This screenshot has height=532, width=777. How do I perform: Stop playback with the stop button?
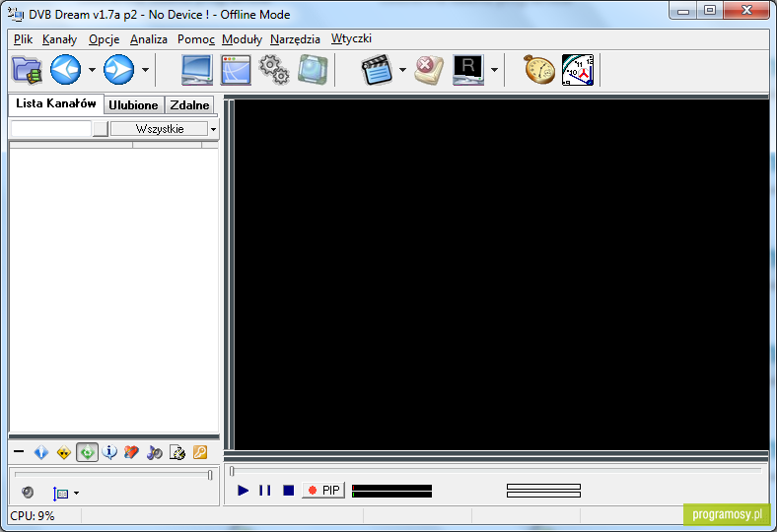[x=288, y=490]
